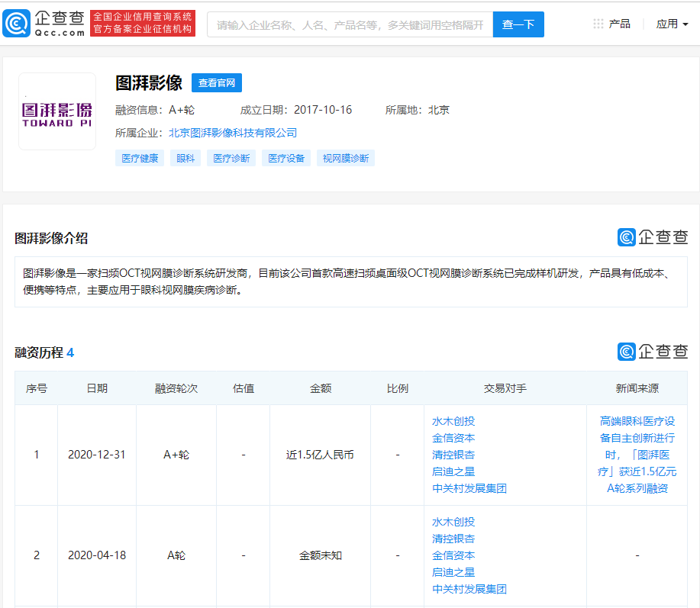The width and height of the screenshot is (700, 608).
Task: Click the A轮 round cell
Action: pos(176,555)
